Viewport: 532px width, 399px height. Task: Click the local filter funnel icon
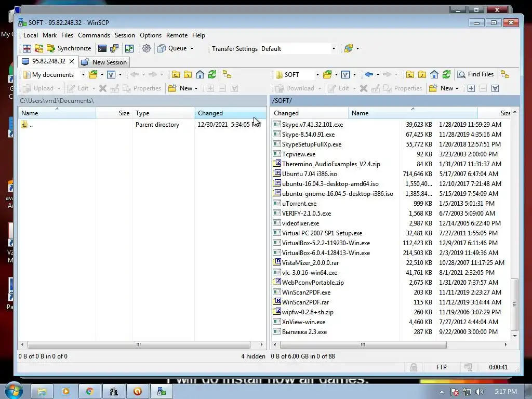click(111, 75)
